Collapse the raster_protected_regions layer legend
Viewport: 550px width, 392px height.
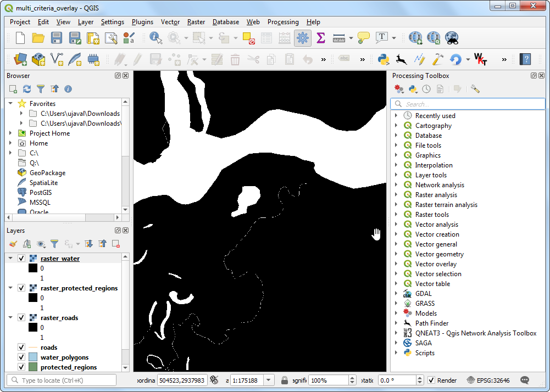click(11, 288)
